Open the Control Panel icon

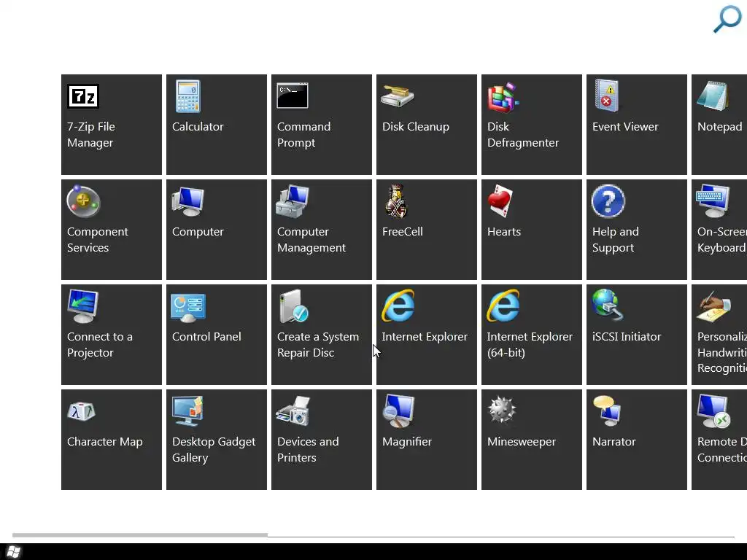tap(188, 308)
